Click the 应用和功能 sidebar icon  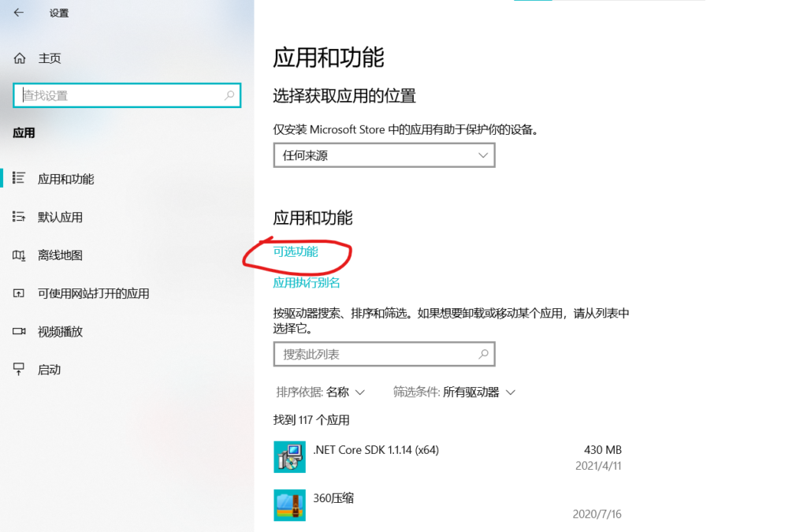20,179
